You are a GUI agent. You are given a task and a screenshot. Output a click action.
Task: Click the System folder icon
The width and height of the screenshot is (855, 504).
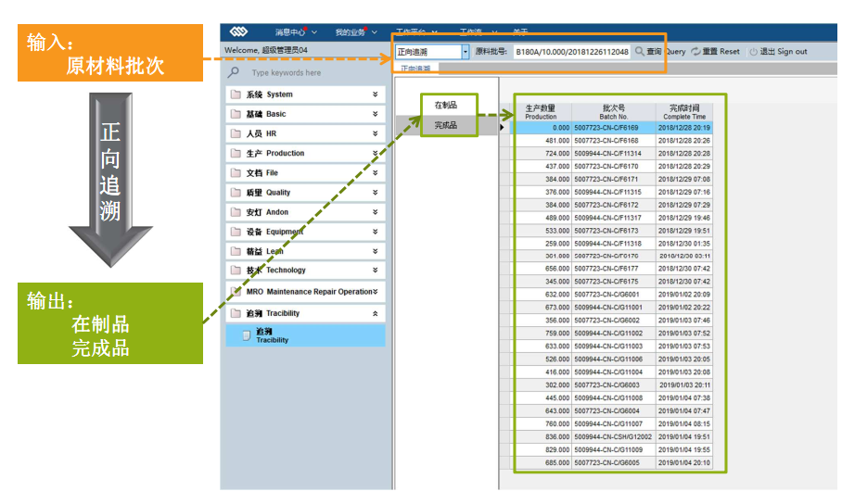[x=236, y=94]
